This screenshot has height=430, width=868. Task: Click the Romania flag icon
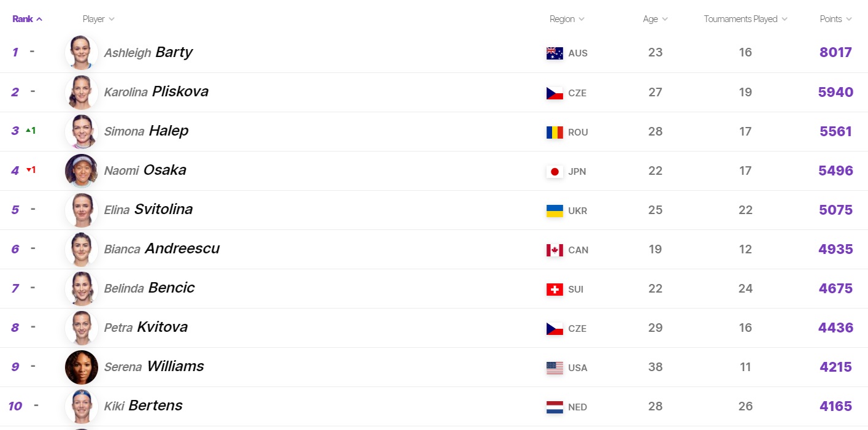(555, 132)
